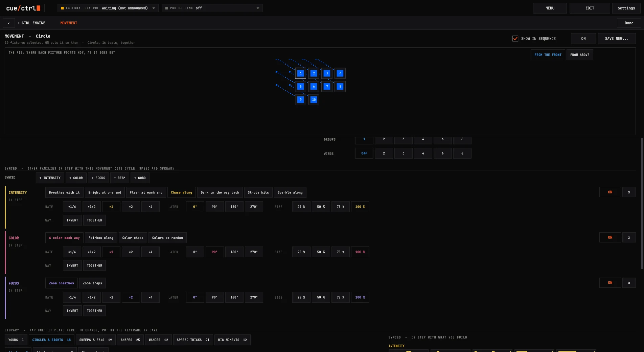The width and height of the screenshot is (644, 352).
Task: Select fixture 10 in the rig view
Action: coord(314,100)
